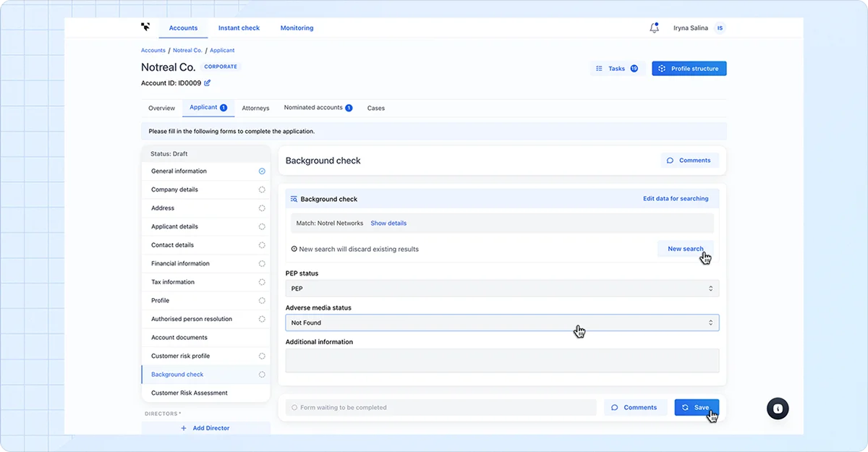Open Nominated accounts tab

point(318,108)
